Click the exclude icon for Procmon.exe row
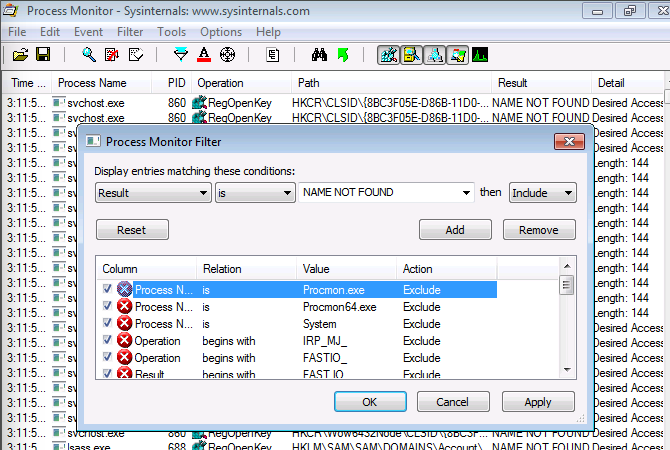670x450 pixels. [124, 289]
